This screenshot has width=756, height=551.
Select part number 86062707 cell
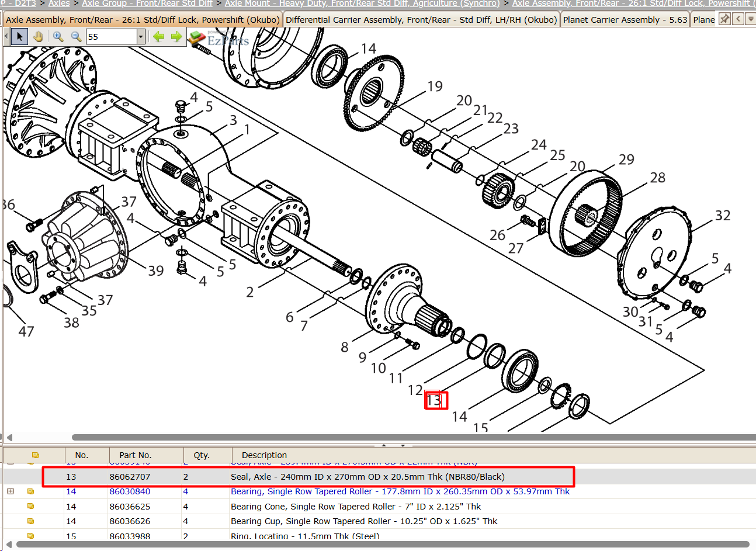click(x=130, y=477)
